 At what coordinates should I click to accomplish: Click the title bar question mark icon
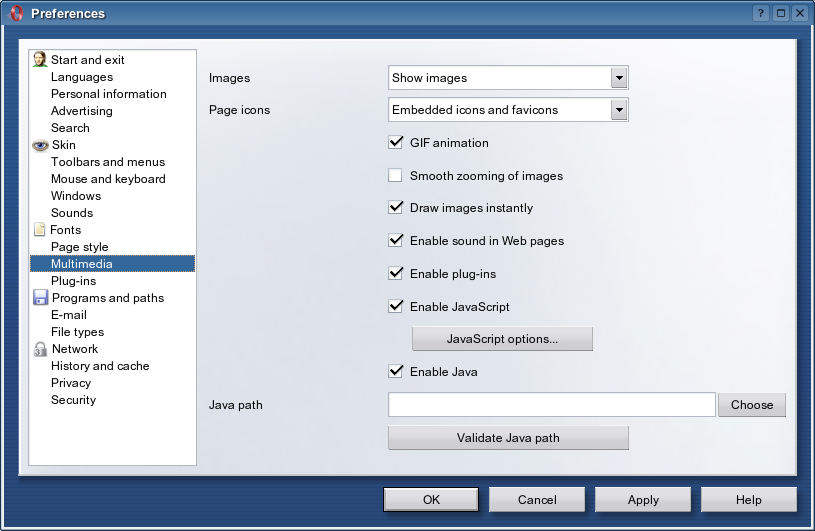[x=762, y=13]
